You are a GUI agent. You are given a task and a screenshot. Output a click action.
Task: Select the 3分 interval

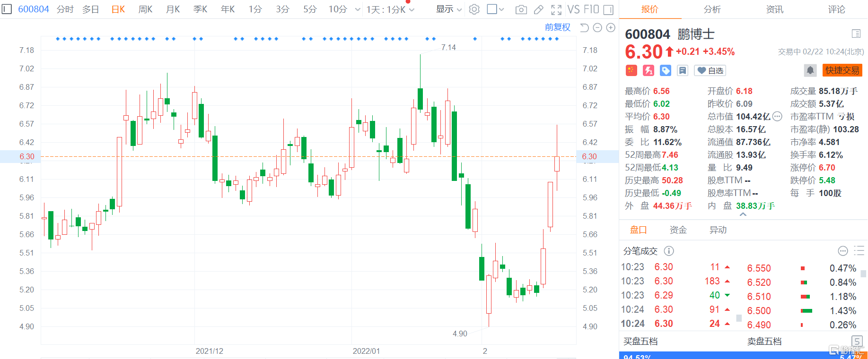(282, 9)
